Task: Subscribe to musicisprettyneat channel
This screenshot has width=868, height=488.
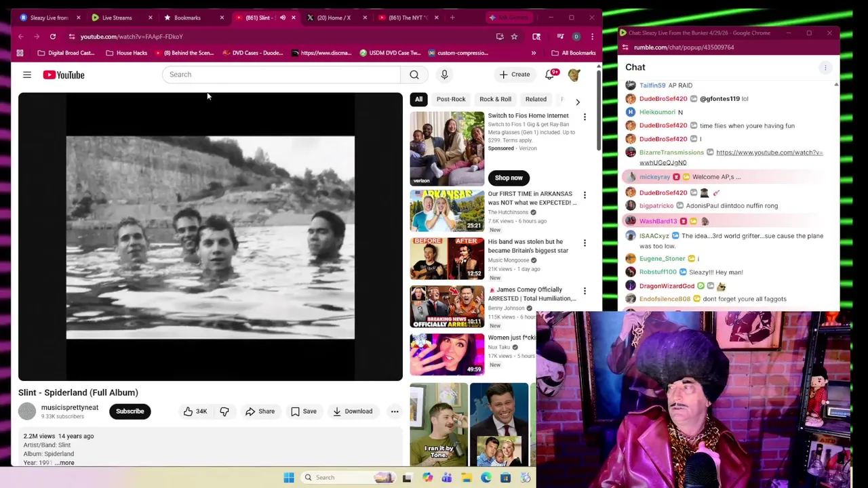Action: click(130, 411)
